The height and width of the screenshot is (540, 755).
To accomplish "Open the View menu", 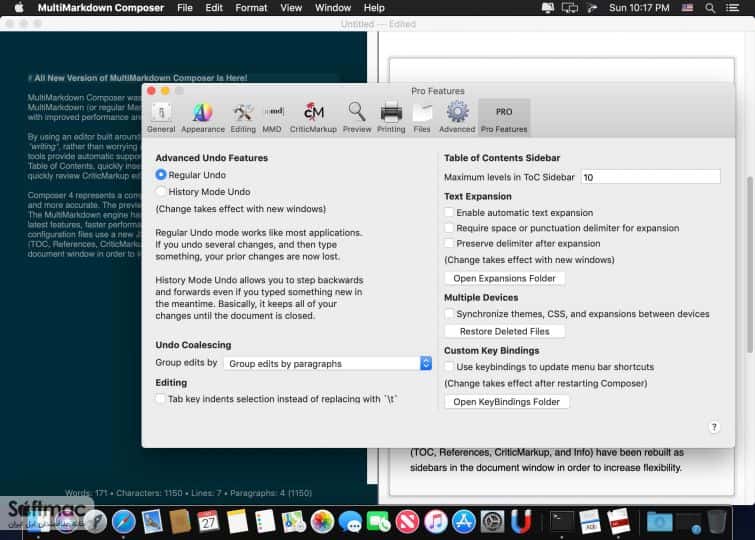I will click(x=291, y=8).
